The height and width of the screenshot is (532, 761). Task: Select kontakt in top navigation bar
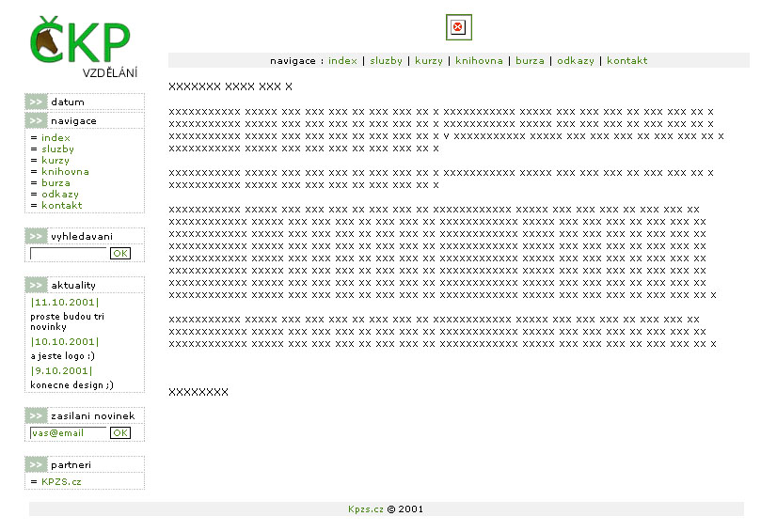pos(626,61)
